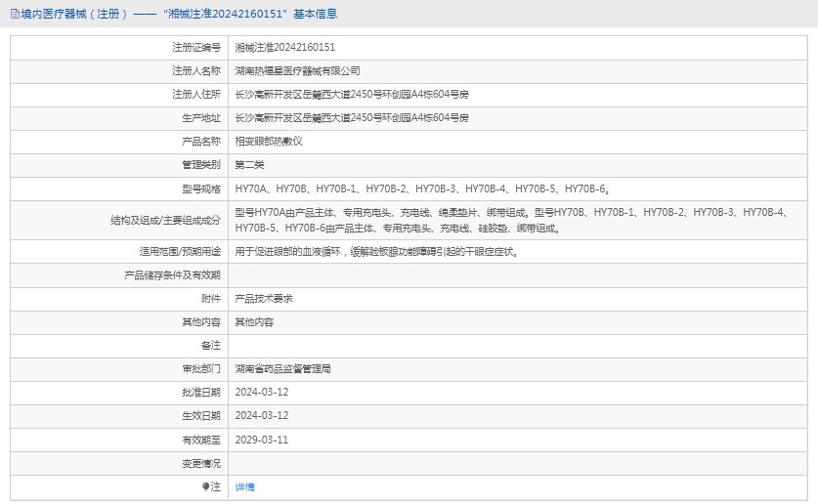Click the 生效日期 row label
The height and width of the screenshot is (504, 818).
pos(201,416)
